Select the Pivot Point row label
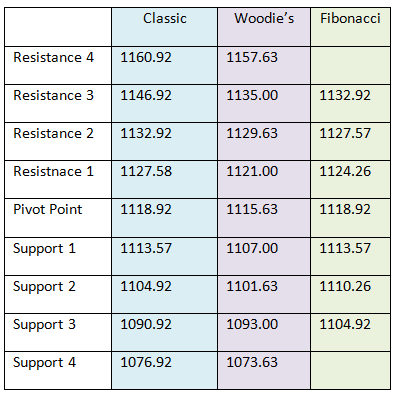Screen dimensions: 397x395 click(47, 209)
